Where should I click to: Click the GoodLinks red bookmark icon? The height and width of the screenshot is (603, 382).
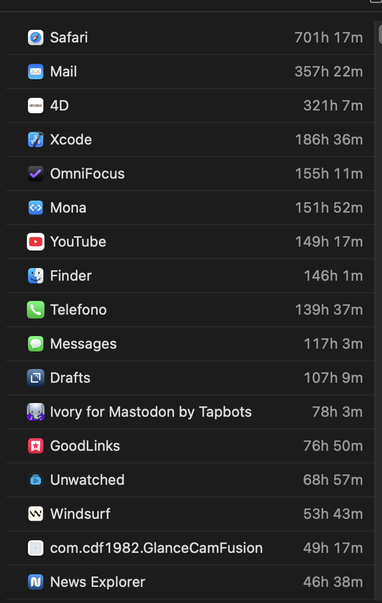point(35,446)
